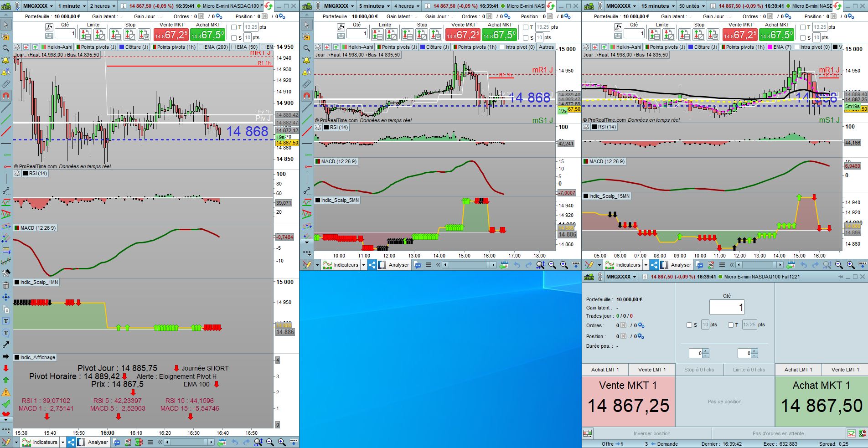Click Analyser button in 15 minutes chart

tap(676, 265)
